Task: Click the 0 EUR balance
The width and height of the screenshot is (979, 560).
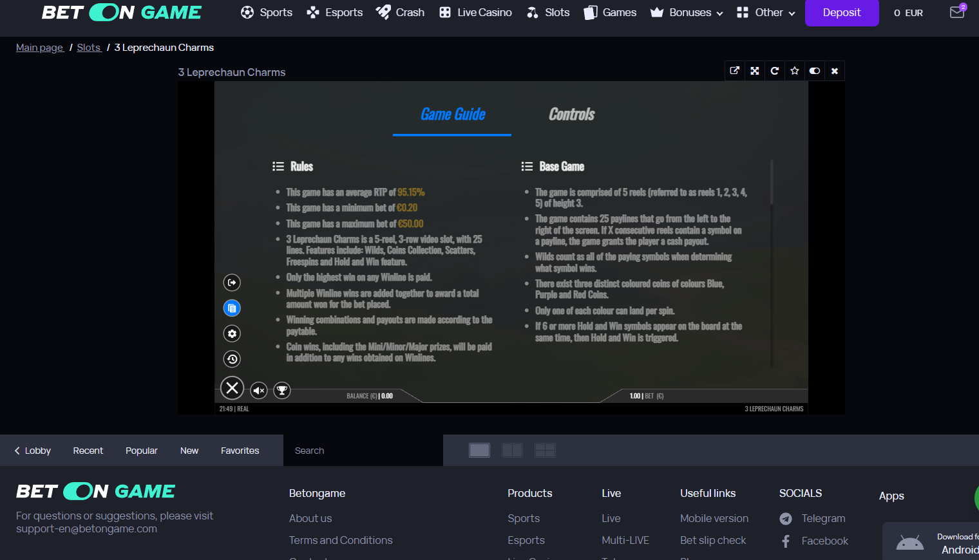Action: point(908,13)
